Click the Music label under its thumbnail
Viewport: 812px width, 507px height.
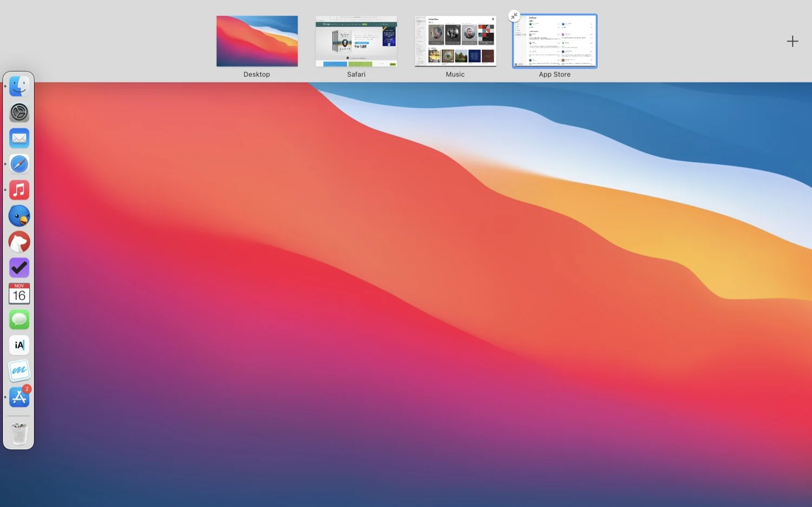(455, 75)
